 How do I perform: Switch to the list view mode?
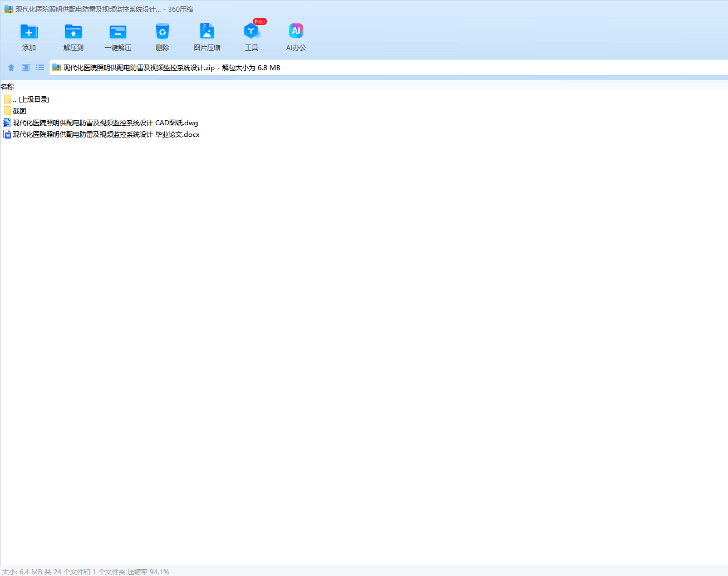tap(40, 67)
